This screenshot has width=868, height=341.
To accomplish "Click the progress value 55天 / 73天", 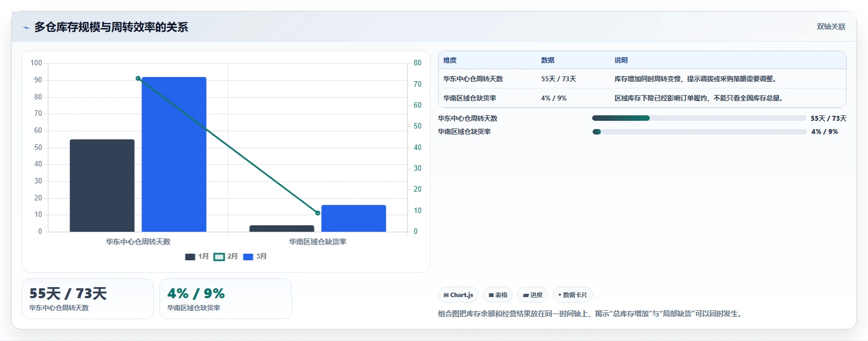I will [828, 119].
